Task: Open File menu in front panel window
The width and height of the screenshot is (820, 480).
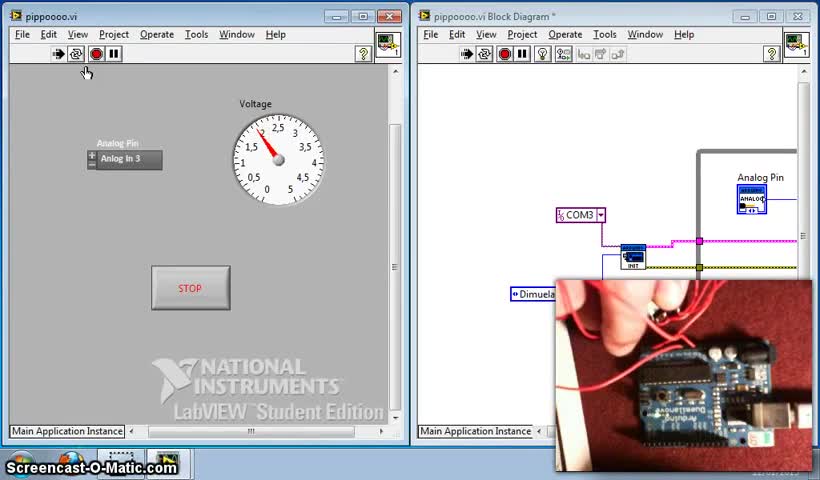Action: [x=22, y=35]
